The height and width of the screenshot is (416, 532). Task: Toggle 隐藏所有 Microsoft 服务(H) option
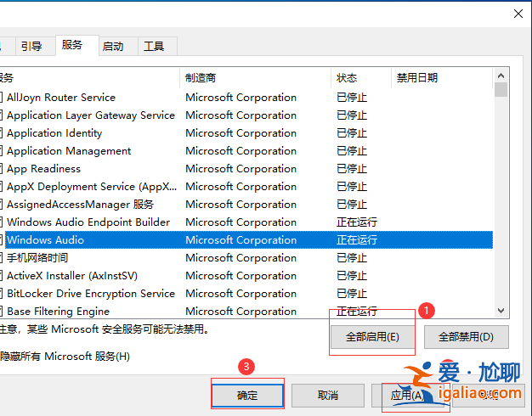pos(65,357)
